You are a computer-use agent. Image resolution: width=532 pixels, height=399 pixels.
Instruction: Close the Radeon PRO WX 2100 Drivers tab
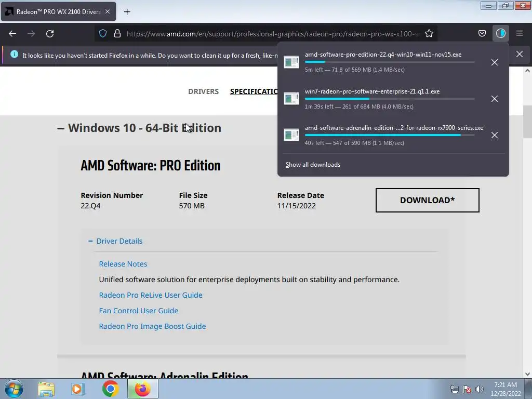[x=108, y=11]
